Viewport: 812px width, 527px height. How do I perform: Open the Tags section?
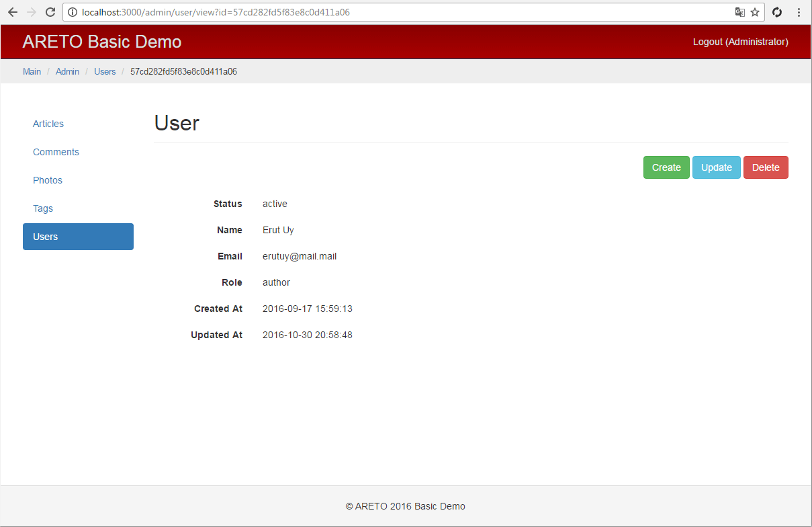click(42, 208)
